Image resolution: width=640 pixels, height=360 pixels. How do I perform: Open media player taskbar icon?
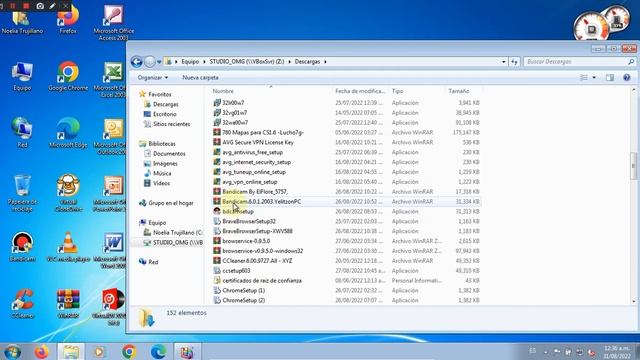point(99,352)
